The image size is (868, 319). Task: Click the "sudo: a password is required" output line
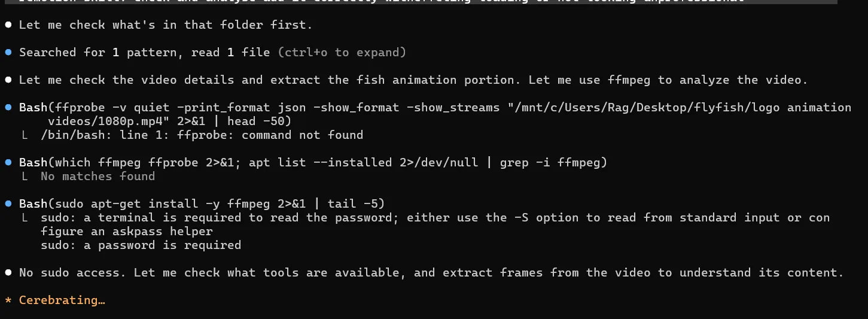pyautogui.click(x=141, y=245)
